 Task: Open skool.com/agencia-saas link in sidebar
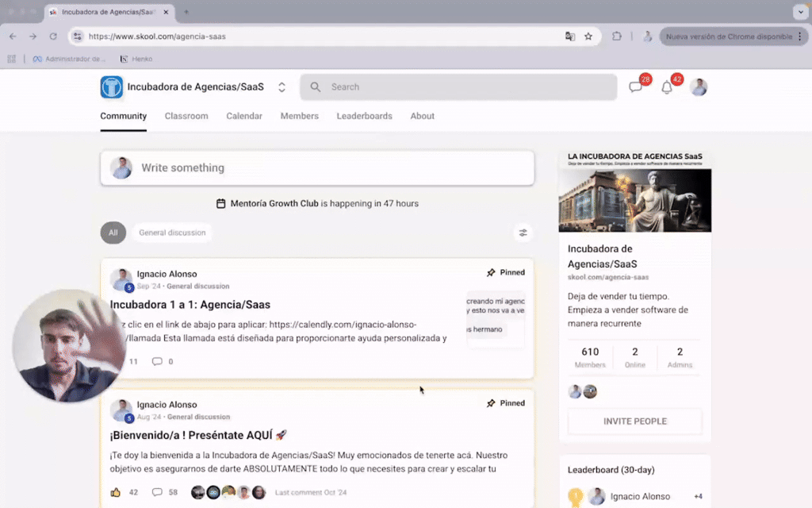[x=608, y=277]
